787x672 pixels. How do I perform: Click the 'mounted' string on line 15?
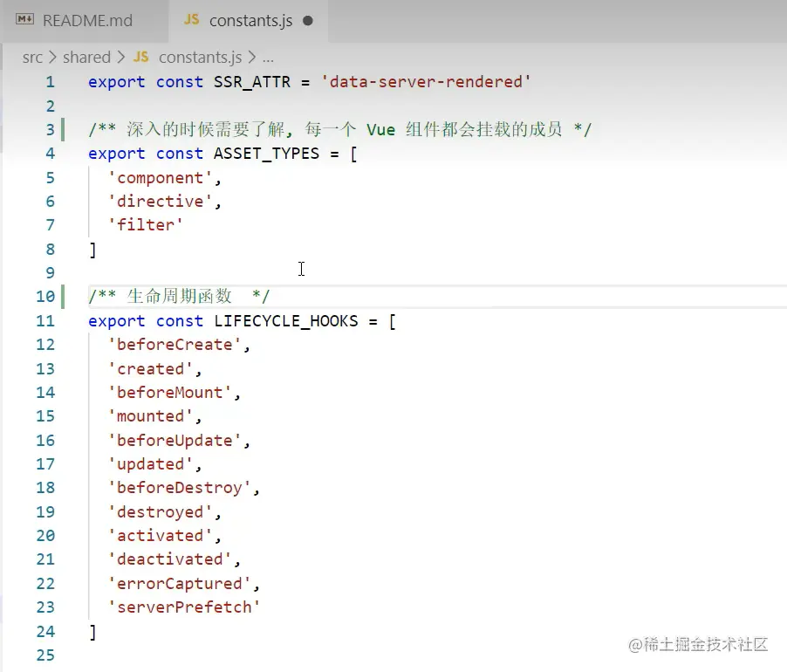pos(150,416)
